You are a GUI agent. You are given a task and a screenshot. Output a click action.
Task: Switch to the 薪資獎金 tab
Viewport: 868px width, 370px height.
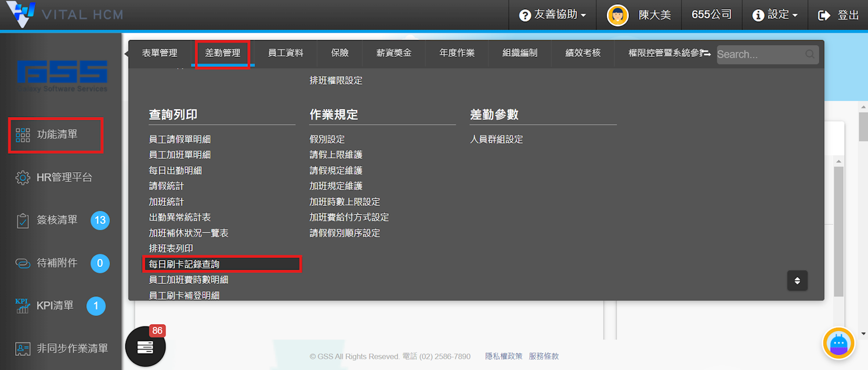coord(394,53)
